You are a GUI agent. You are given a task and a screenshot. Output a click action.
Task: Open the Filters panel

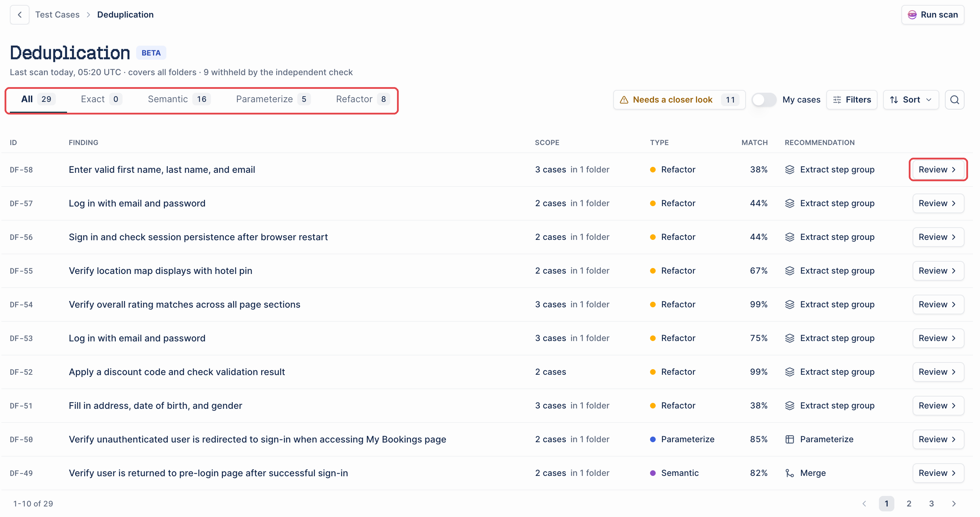click(x=852, y=100)
